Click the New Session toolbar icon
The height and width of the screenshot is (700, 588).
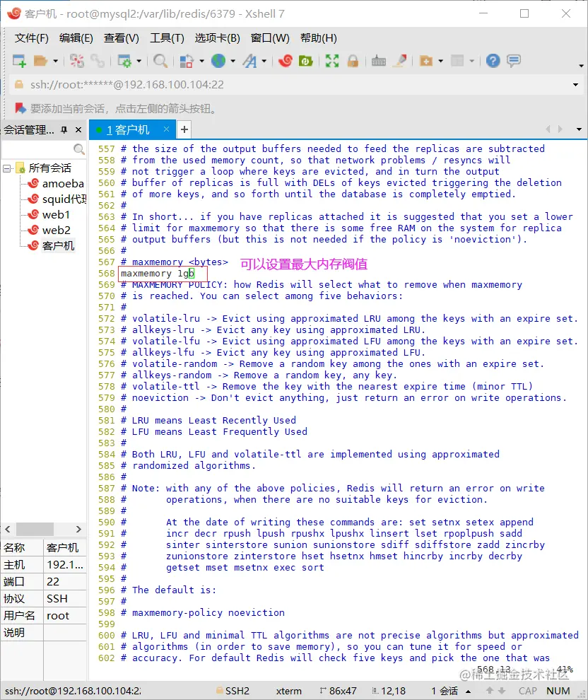pyautogui.click(x=19, y=61)
